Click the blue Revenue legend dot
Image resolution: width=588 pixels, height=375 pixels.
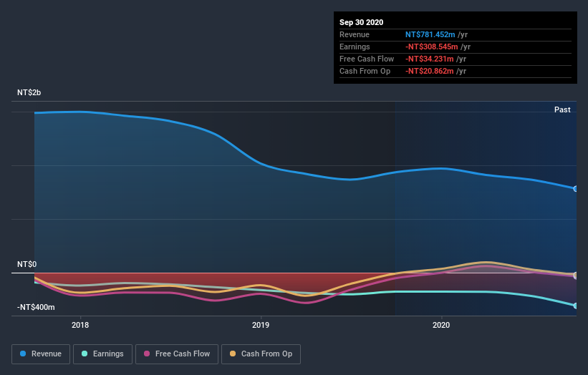click(x=23, y=354)
